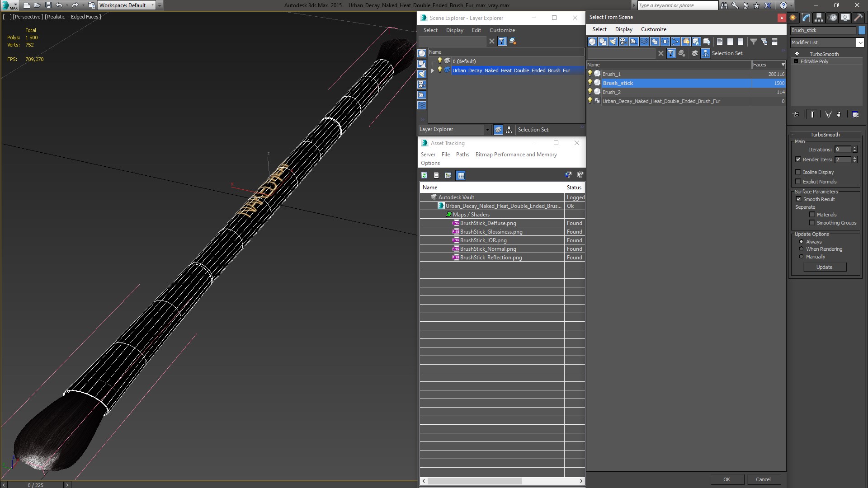Screen dimensions: 868x488
Task: Check Separate by Materials checkbox
Action: coord(812,215)
